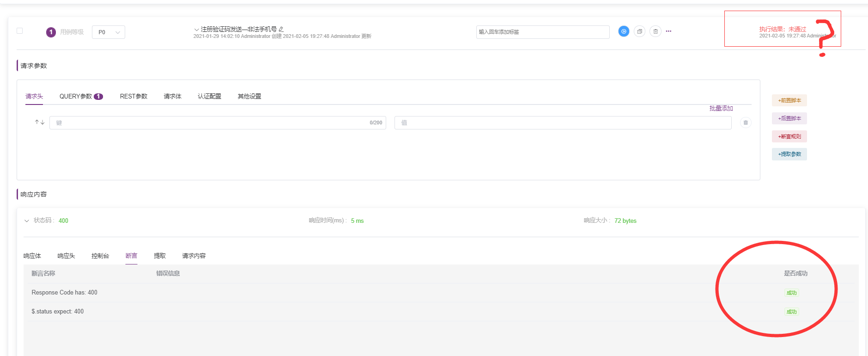The width and height of the screenshot is (868, 356).
Task: Select the $.status expect: 400 row
Action: tap(441, 312)
